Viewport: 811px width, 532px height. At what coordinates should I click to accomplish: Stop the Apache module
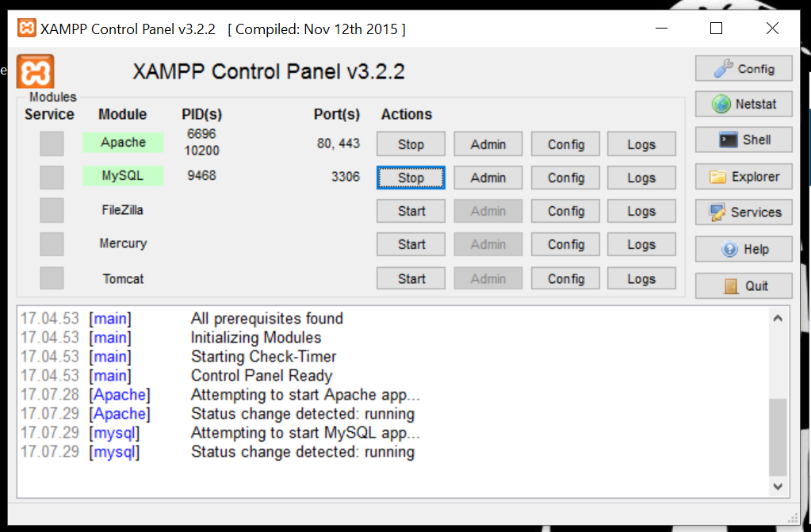pos(411,144)
